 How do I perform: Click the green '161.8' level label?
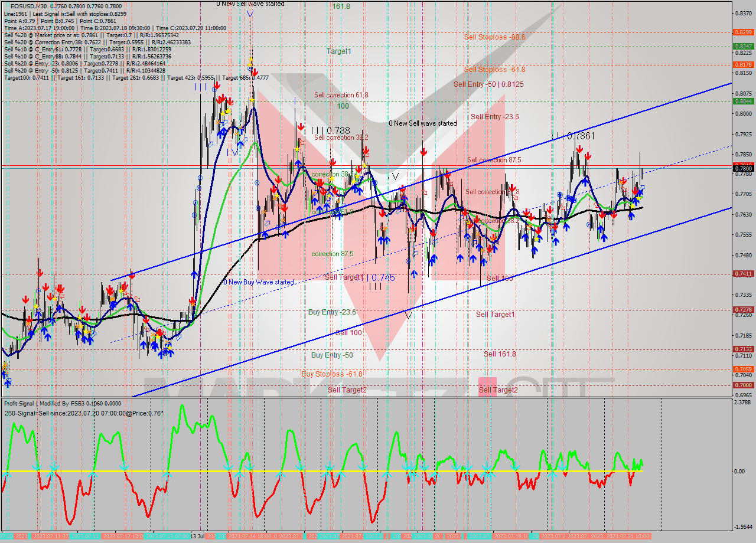(341, 6)
